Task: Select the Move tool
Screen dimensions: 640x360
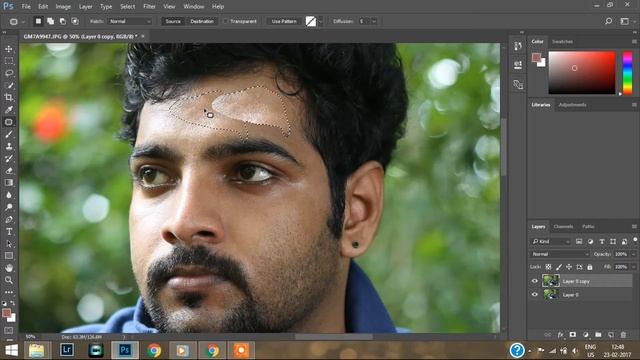Action: pos(9,49)
